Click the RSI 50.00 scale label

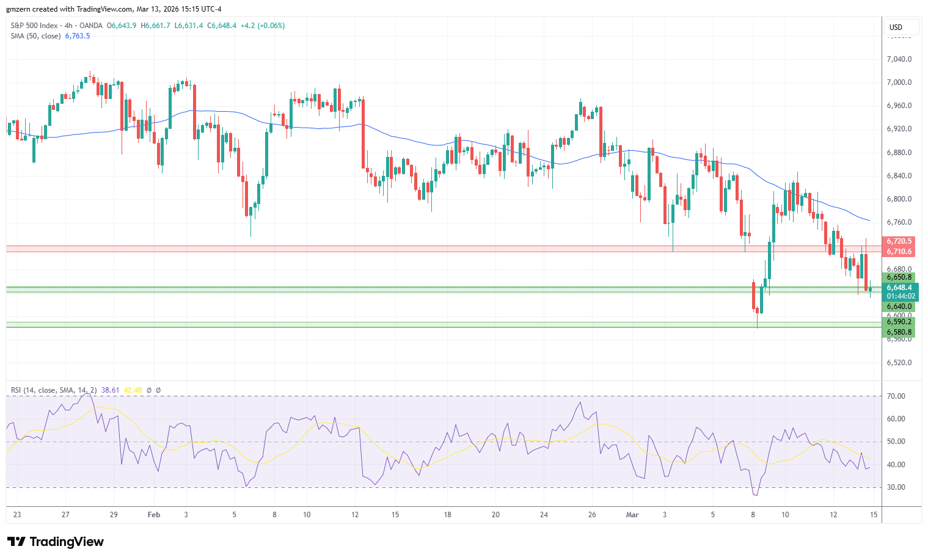pos(896,442)
